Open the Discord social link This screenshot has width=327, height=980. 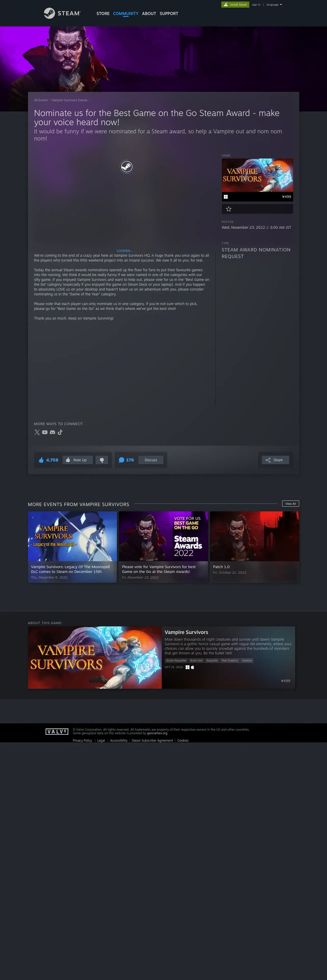tap(52, 432)
